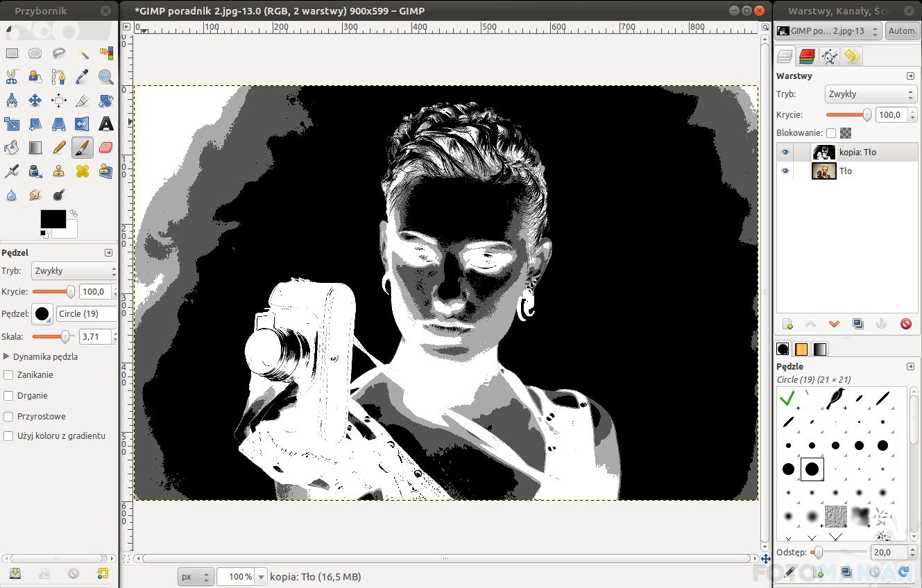The image size is (922, 588).
Task: Open the 100% zoom level dropdown
Action: coord(262,576)
